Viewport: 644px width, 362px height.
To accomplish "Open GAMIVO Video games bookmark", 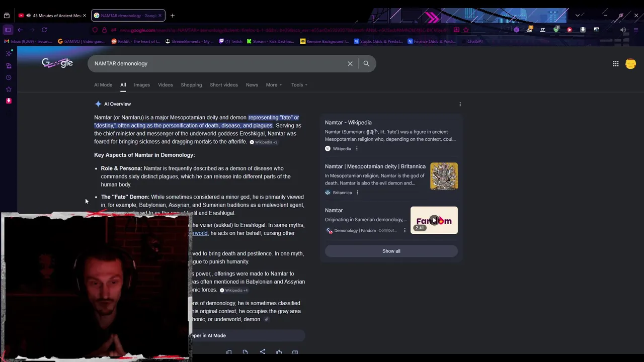I will tap(82, 42).
